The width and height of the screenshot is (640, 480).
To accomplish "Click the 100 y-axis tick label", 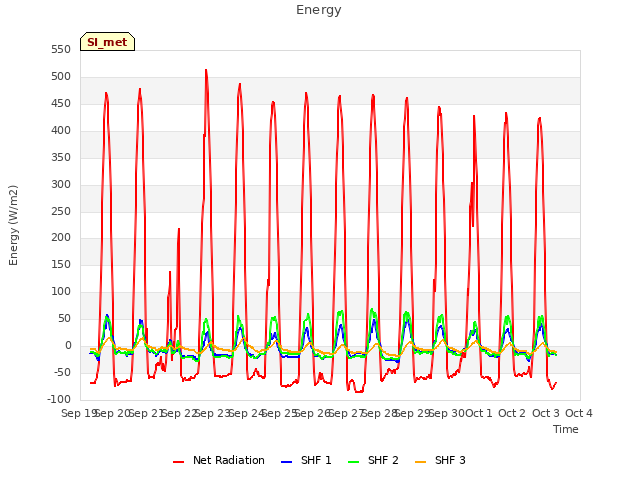I will coord(61,291).
